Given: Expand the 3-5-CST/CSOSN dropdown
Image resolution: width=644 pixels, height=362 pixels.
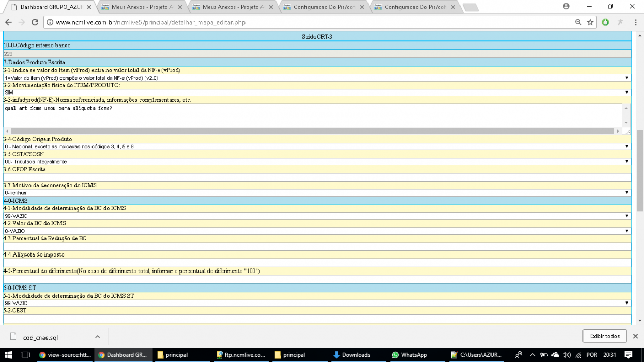Looking at the screenshot, I should click(317, 162).
